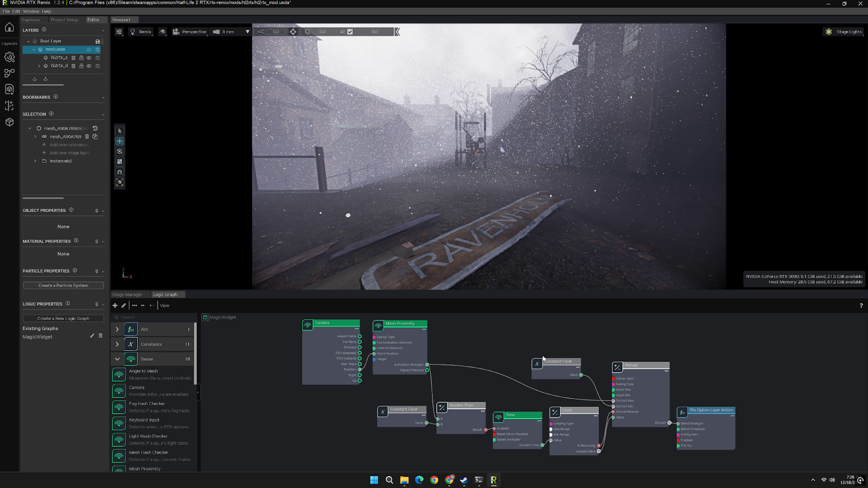Image resolution: width=868 pixels, height=488 pixels.
Task: Toggle the AE auto exposure checkbox
Action: pos(350,32)
